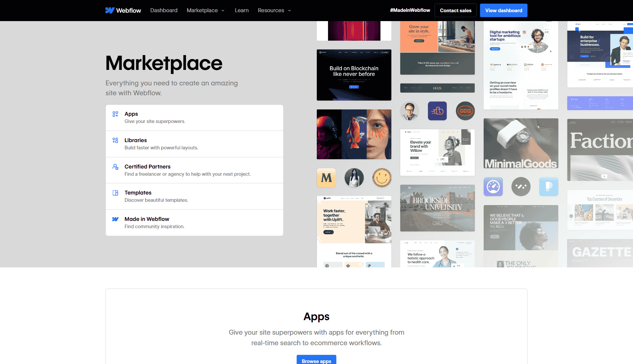Click the Apps icon in marketplace menu

pyautogui.click(x=116, y=114)
